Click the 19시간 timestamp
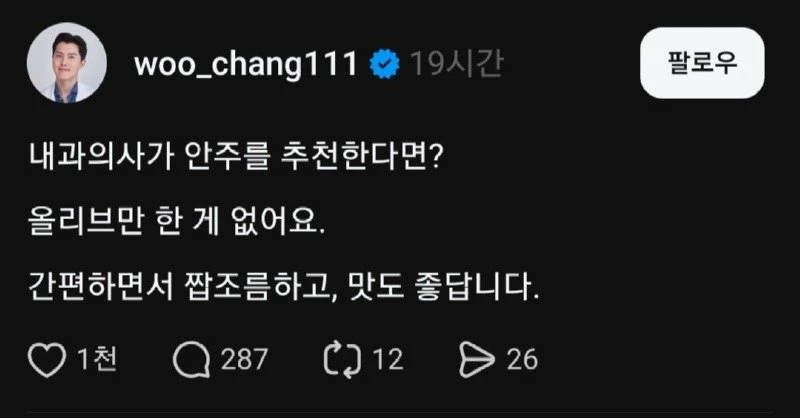Image resolution: width=800 pixels, height=418 pixels. click(x=455, y=66)
